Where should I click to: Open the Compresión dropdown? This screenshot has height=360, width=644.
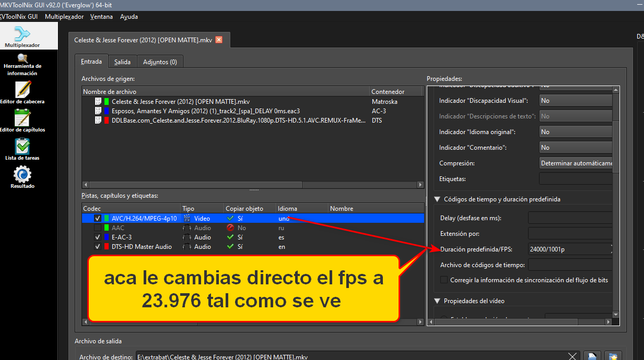pyautogui.click(x=576, y=163)
